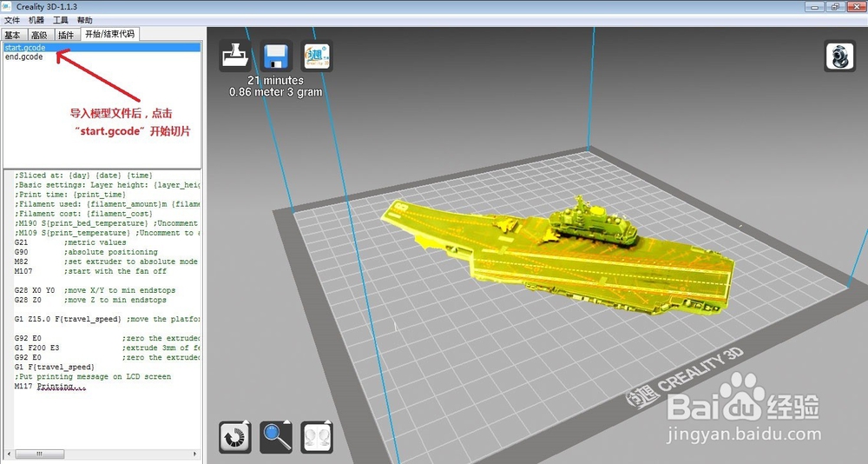
Task: Click the ';Put printing message on LCD screen' line
Action: pos(93,376)
